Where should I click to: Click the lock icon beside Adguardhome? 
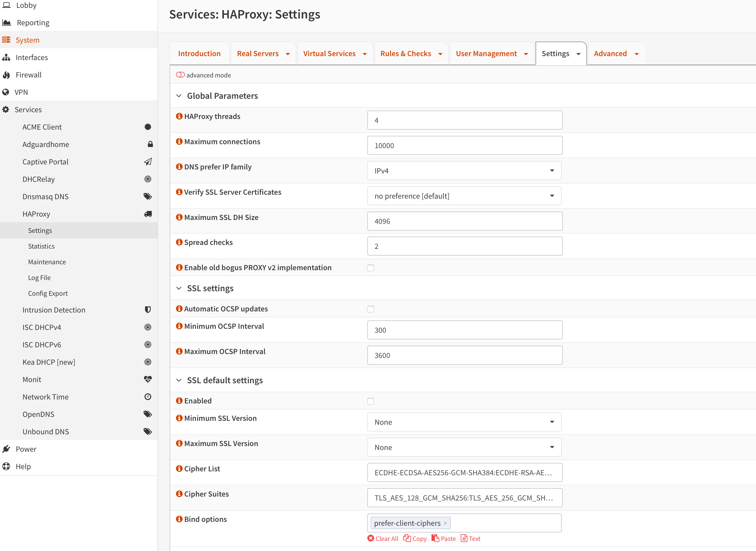click(150, 144)
